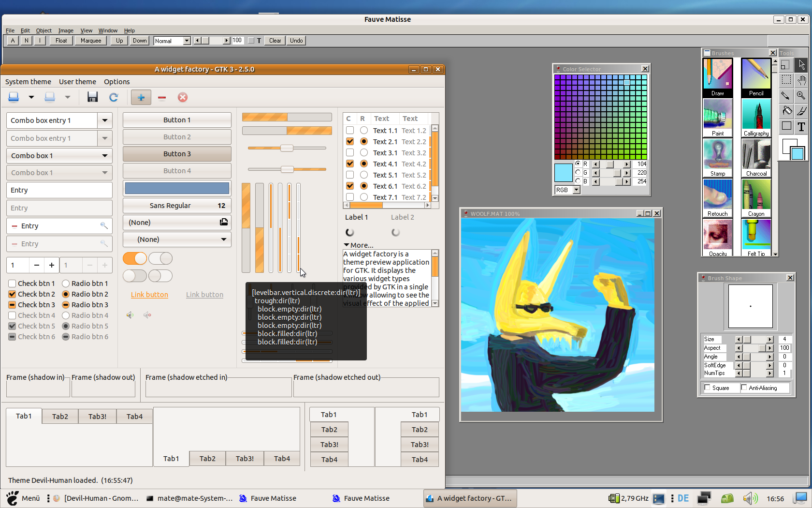
Task: Open the Combo box entry 1 dropdown arrow
Action: click(x=105, y=120)
